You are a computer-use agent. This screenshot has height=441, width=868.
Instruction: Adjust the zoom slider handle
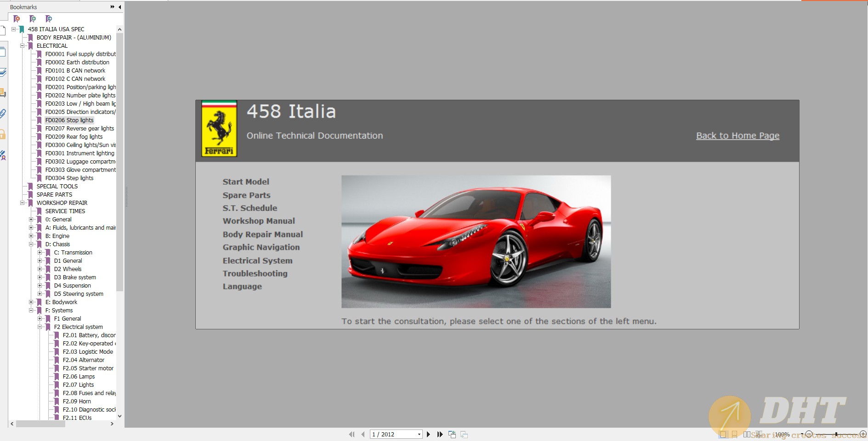tap(836, 434)
